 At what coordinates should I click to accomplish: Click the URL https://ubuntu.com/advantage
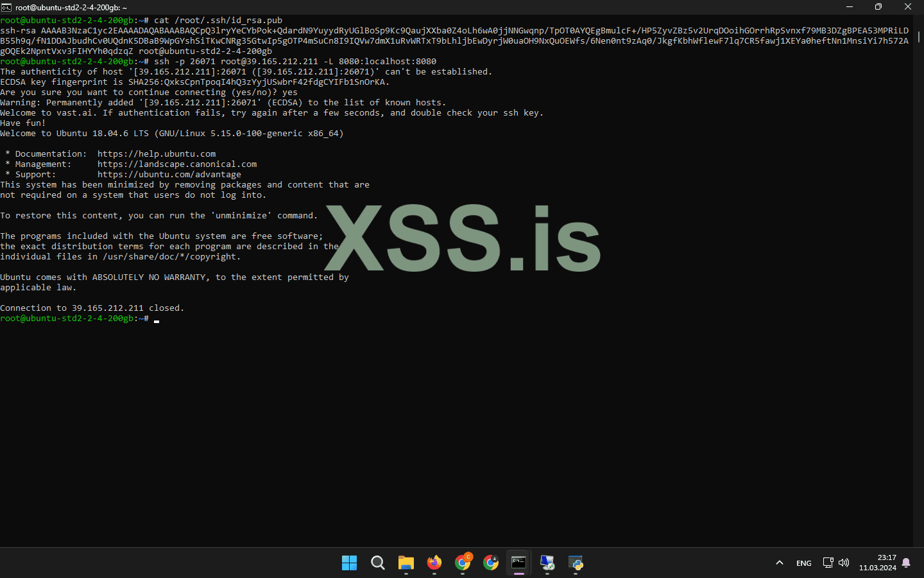[x=169, y=174]
